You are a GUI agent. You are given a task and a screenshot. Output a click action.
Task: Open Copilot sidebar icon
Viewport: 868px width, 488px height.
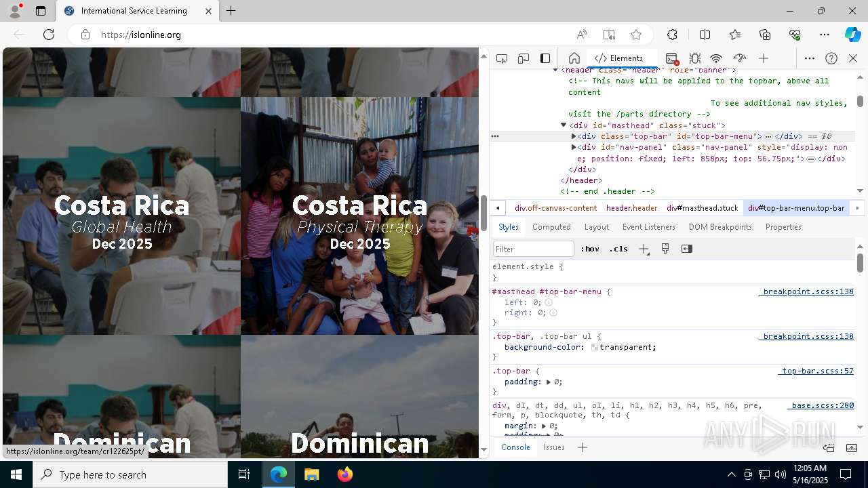pyautogui.click(x=852, y=35)
